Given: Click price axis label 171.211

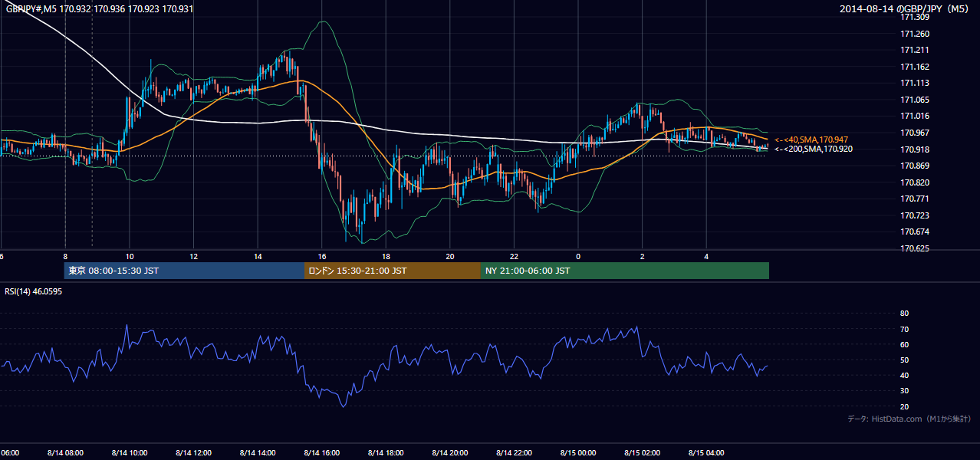Looking at the screenshot, I should point(915,51).
